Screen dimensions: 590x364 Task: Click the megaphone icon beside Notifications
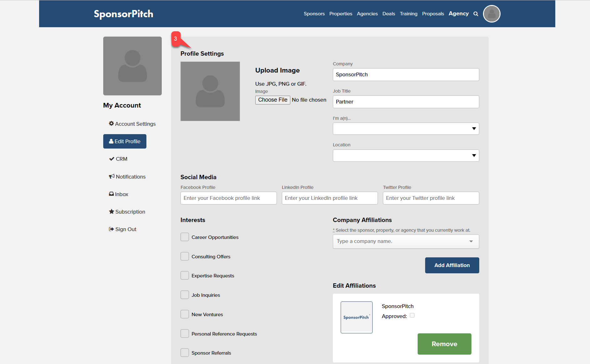[112, 176]
